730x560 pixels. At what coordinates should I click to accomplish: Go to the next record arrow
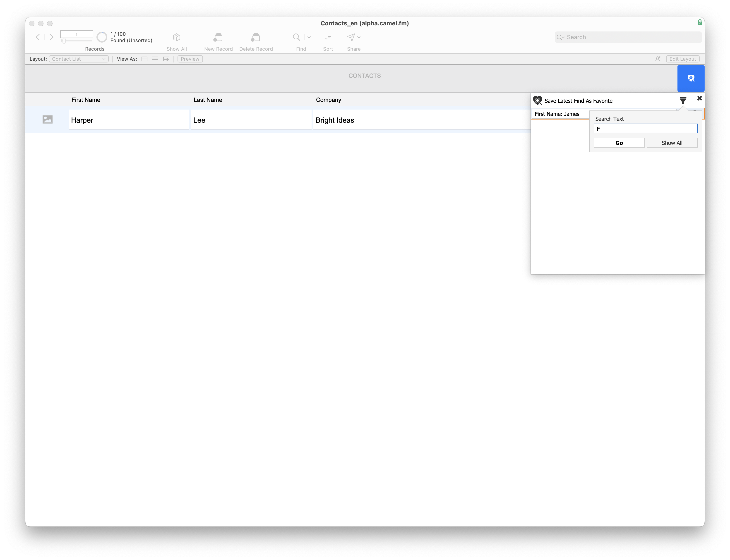tap(51, 37)
